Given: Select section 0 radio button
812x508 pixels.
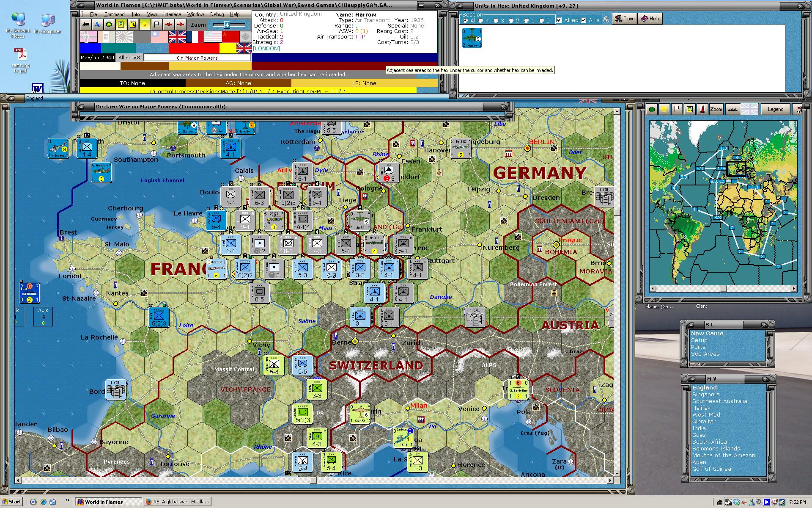Looking at the screenshot, I should [x=542, y=20].
